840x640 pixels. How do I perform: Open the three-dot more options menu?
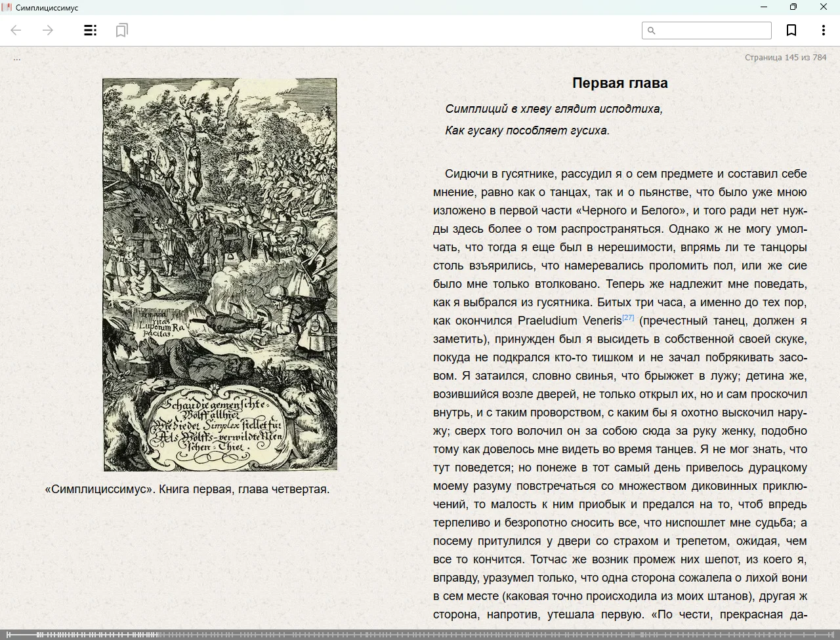pyautogui.click(x=823, y=30)
